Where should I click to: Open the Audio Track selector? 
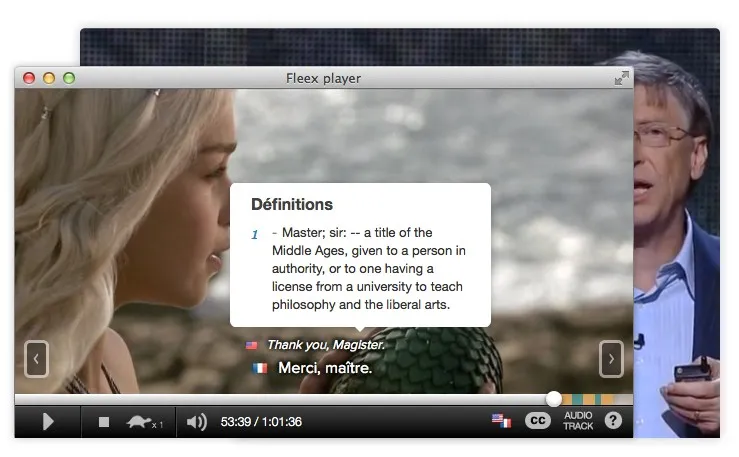pos(578,421)
